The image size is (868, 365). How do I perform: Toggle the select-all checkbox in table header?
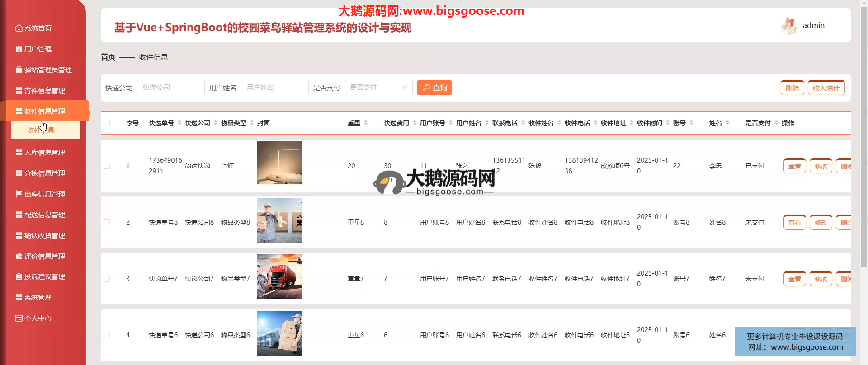pyautogui.click(x=107, y=123)
